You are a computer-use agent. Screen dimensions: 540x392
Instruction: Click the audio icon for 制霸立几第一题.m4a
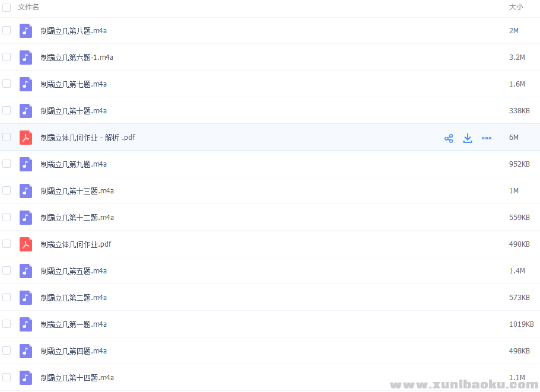(26, 324)
